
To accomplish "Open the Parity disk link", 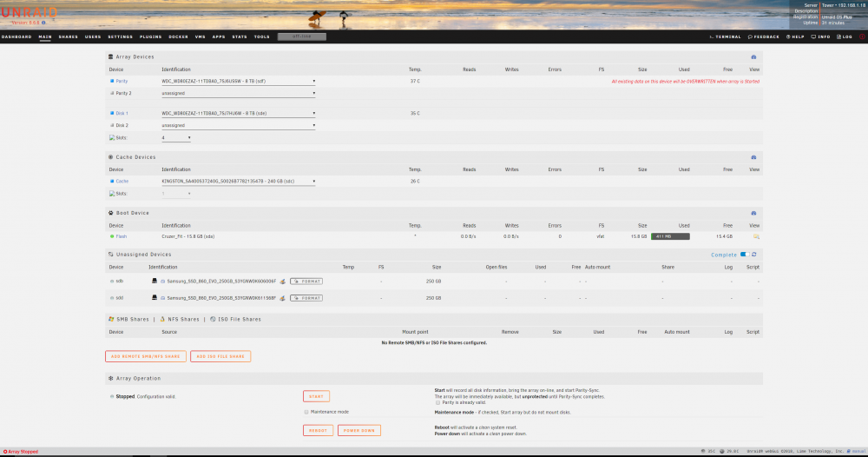I will [122, 82].
